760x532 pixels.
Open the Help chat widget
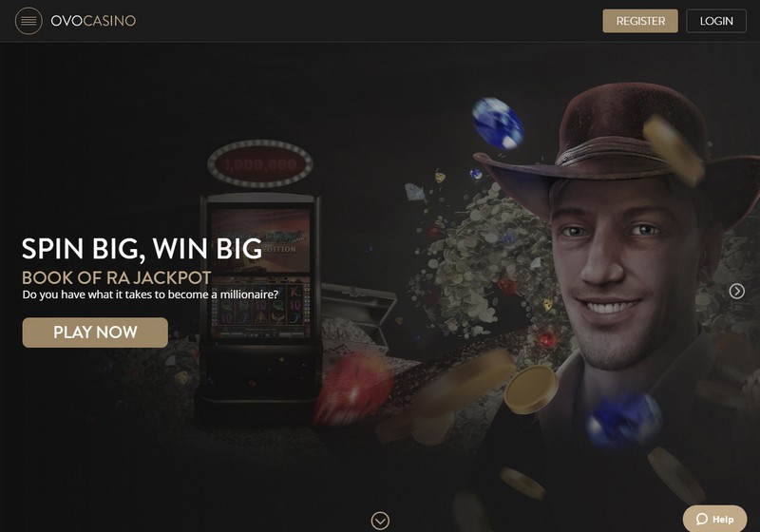(715, 519)
